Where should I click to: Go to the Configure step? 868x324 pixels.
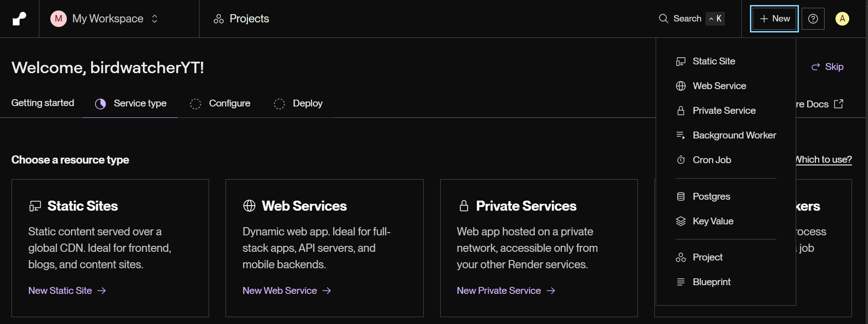(x=220, y=104)
